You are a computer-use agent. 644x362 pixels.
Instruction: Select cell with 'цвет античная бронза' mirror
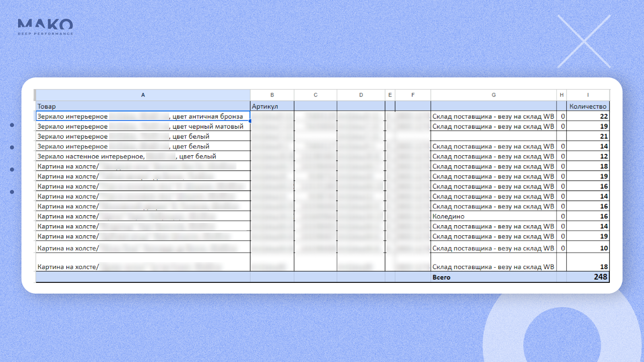[143, 116]
